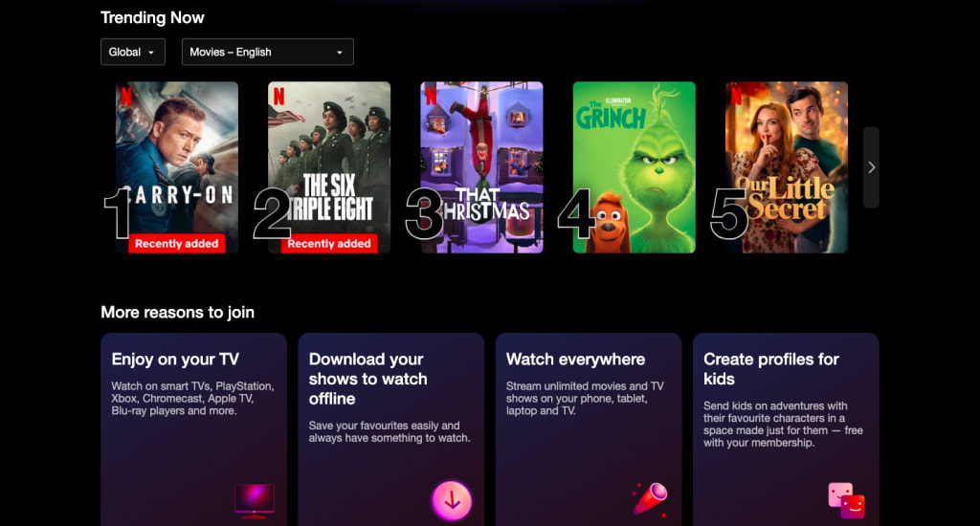The width and height of the screenshot is (980, 526).
Task: Click Recently added badge on Carry-On
Action: 177,244
